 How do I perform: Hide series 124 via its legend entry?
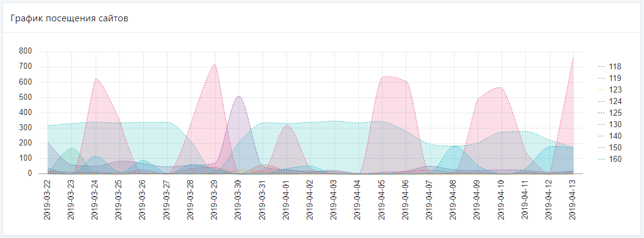coord(609,101)
